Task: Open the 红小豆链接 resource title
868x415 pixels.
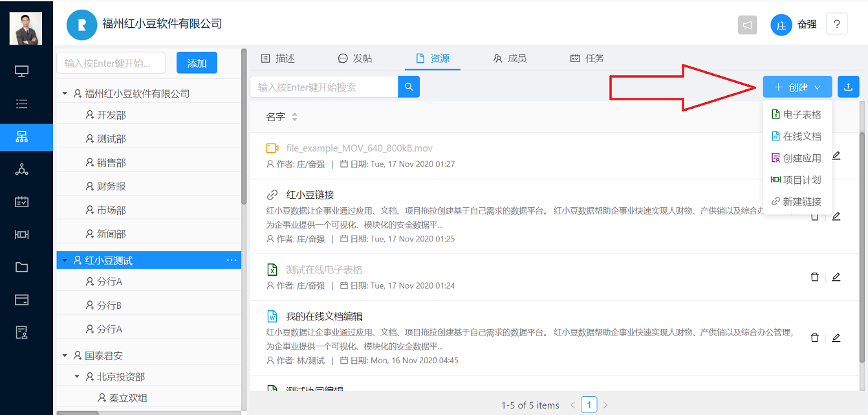Action: tap(310, 195)
